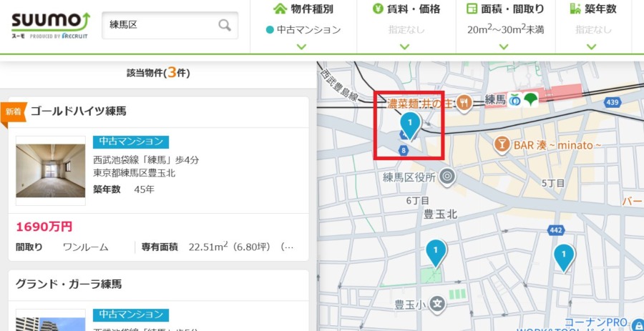Expand the 物件種別 filter dropdown

301,29
